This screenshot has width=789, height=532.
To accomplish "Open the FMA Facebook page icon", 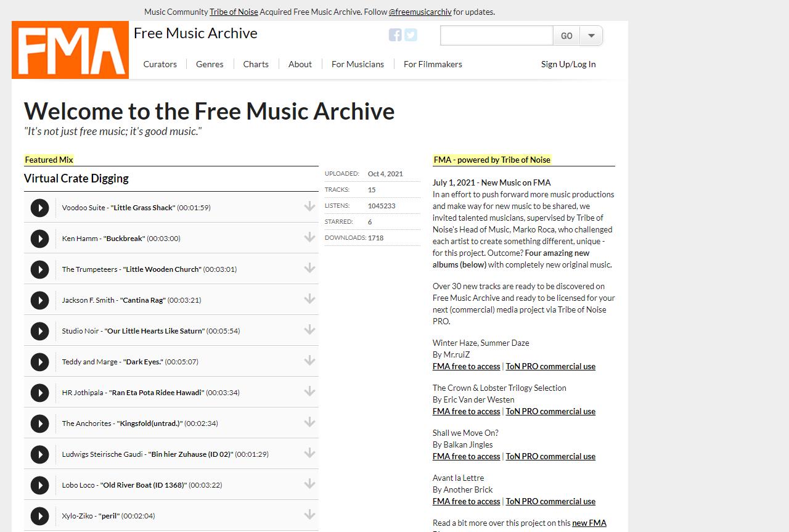I will point(395,35).
